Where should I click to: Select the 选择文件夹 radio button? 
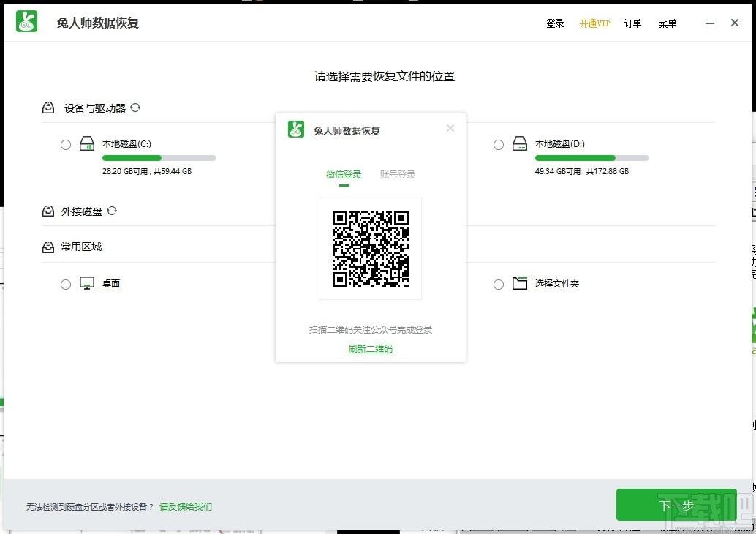pyautogui.click(x=499, y=285)
